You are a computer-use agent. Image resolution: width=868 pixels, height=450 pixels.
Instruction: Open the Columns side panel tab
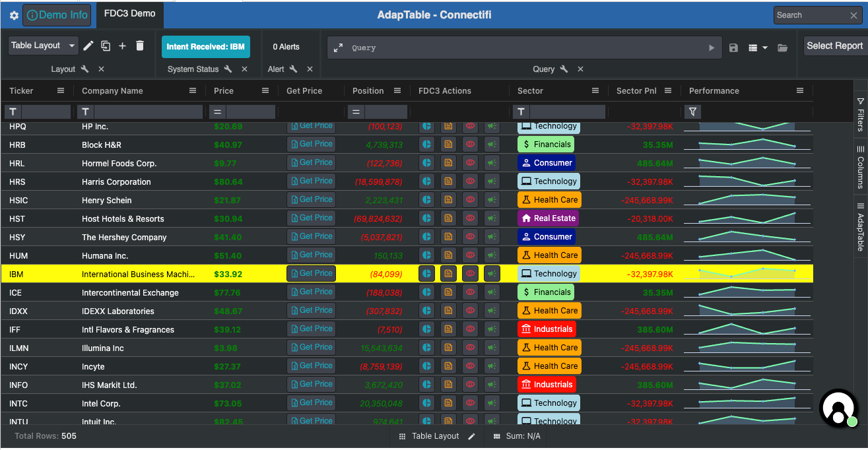(x=861, y=167)
